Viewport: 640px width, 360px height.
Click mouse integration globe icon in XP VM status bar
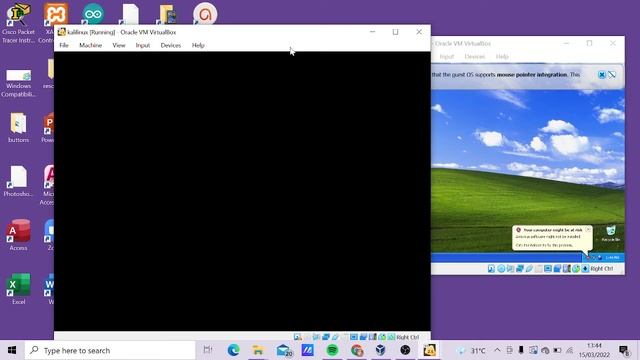[x=576, y=269]
